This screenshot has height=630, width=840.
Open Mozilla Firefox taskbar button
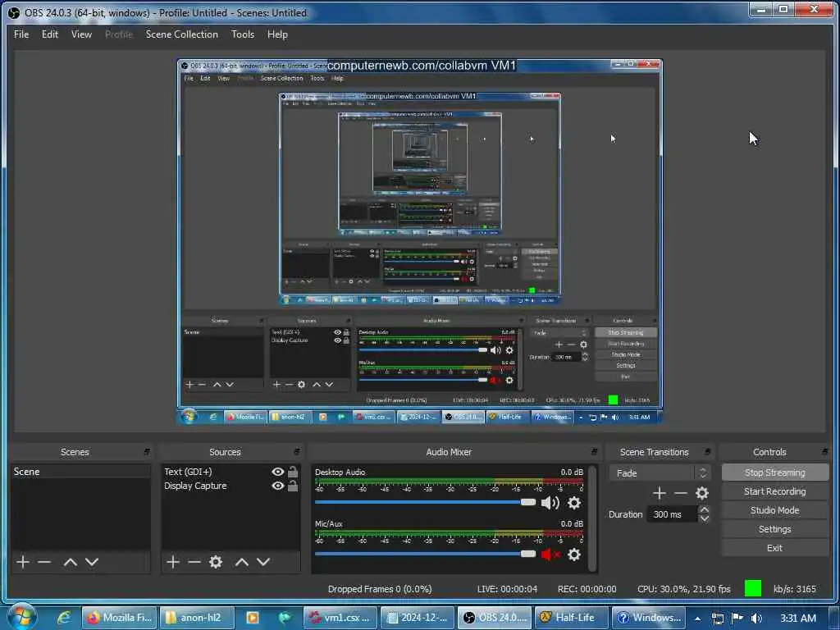click(x=119, y=618)
